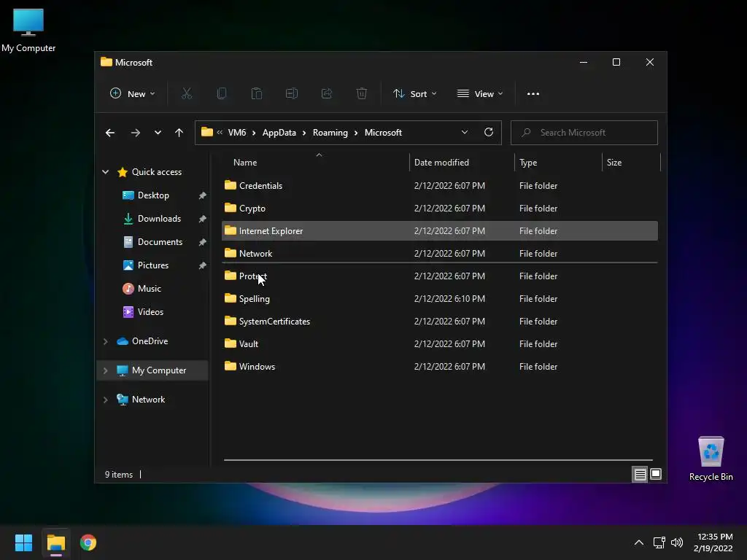Go up one folder level
Viewport: 747px width, 560px height.
179,133
